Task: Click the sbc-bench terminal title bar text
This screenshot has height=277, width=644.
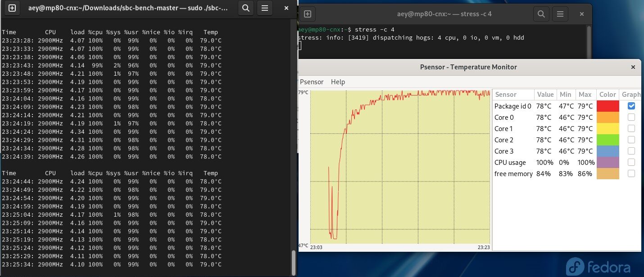Action: click(128, 8)
